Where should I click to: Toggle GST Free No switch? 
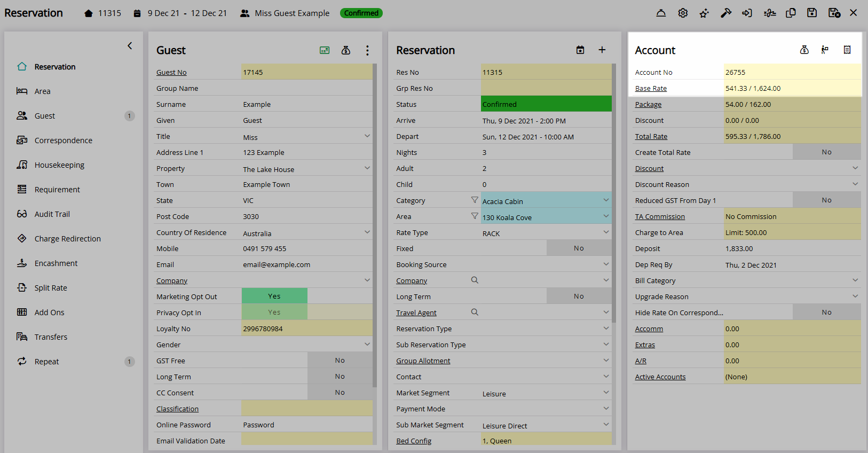(x=340, y=360)
